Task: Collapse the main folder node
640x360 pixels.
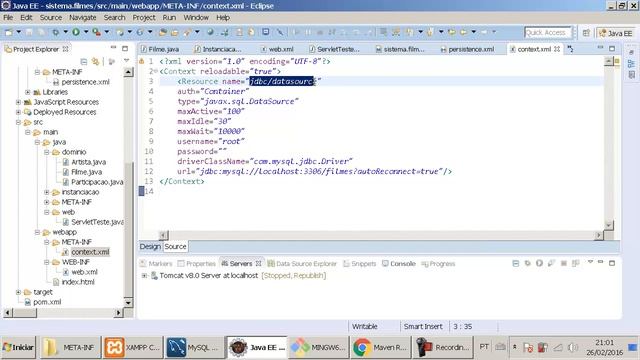Action: 27,132
